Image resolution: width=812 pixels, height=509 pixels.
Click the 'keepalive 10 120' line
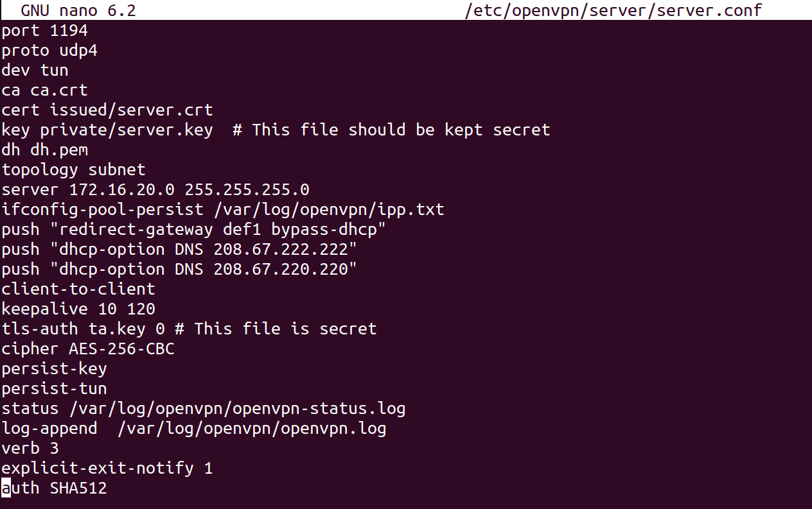[x=78, y=309]
